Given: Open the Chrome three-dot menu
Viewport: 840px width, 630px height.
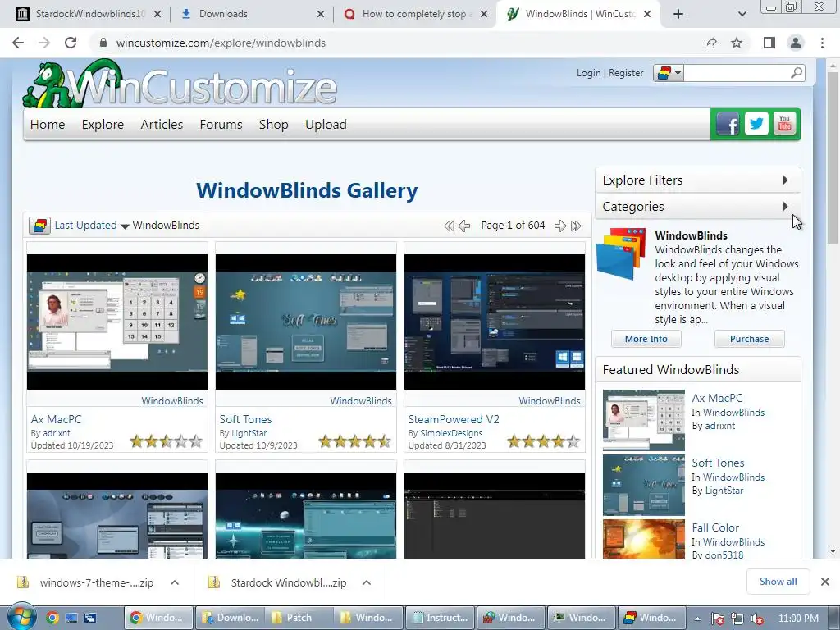Looking at the screenshot, I should coord(822,43).
